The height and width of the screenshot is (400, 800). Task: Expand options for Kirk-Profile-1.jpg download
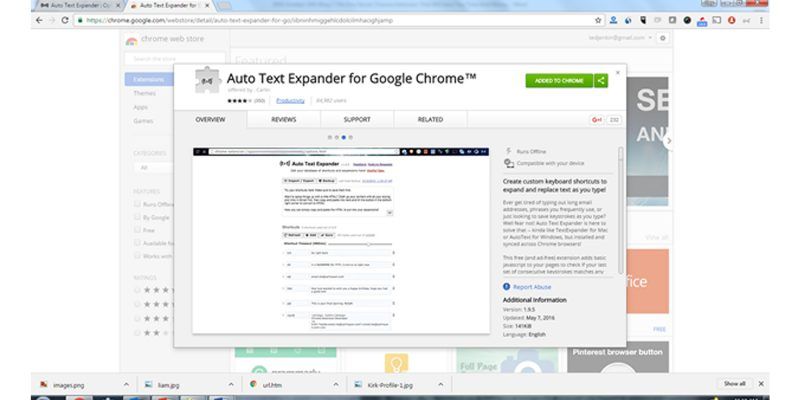coord(440,384)
